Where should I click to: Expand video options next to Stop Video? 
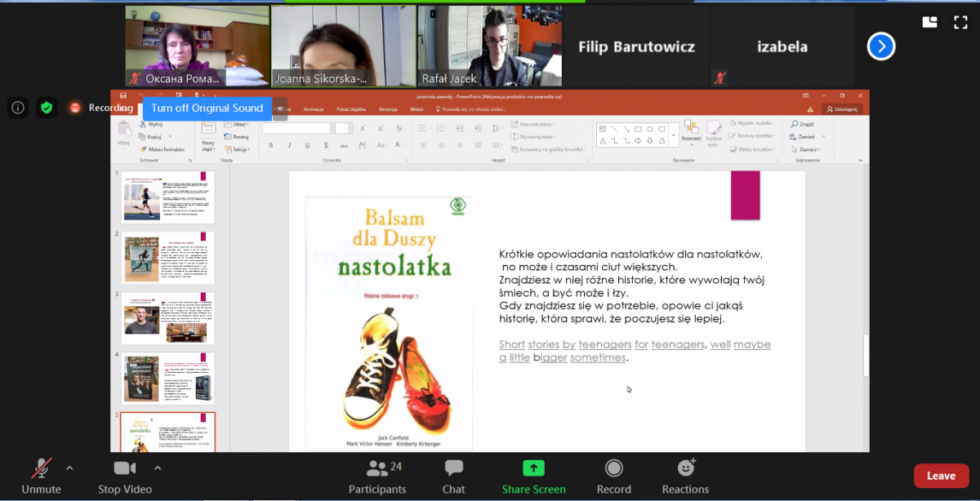click(158, 468)
